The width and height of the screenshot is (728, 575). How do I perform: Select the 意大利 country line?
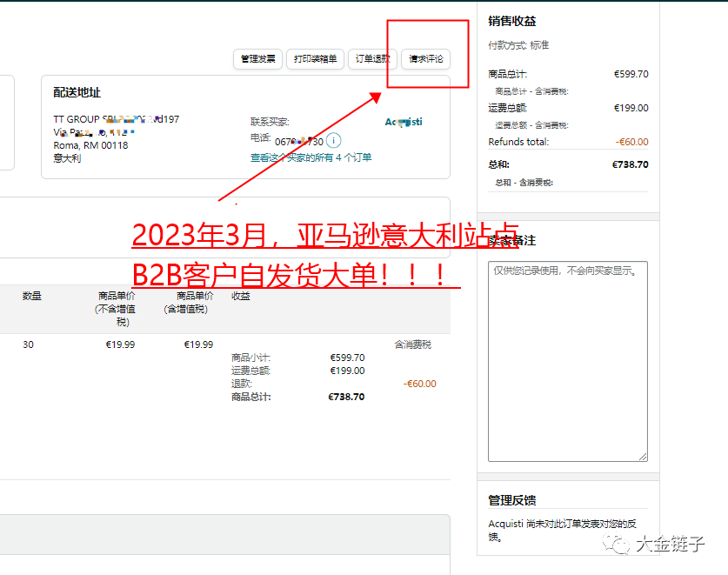(x=67, y=158)
